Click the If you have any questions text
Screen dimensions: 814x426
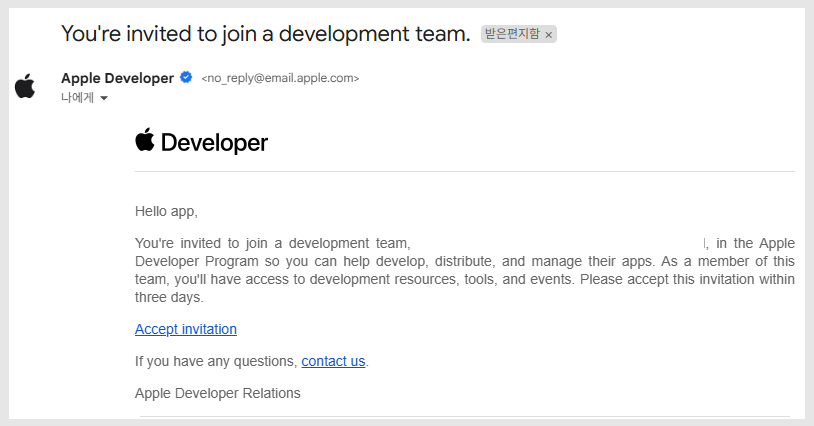(x=216, y=361)
